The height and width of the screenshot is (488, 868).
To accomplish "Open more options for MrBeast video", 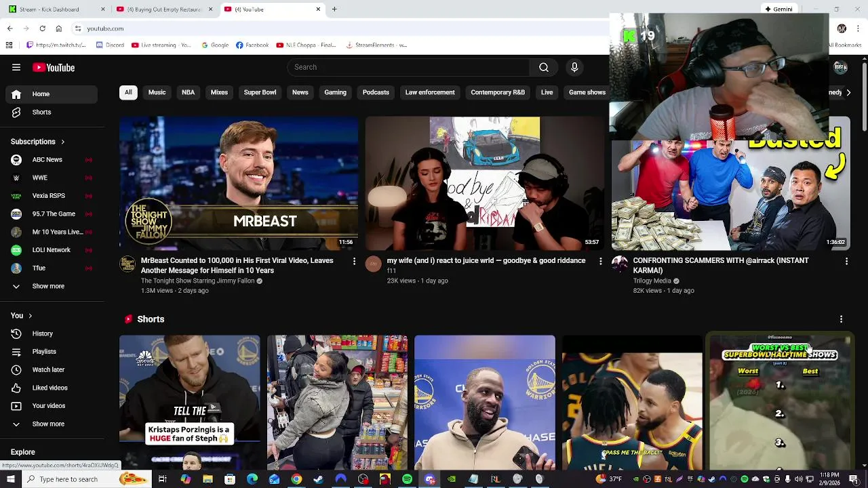I will coord(354,261).
